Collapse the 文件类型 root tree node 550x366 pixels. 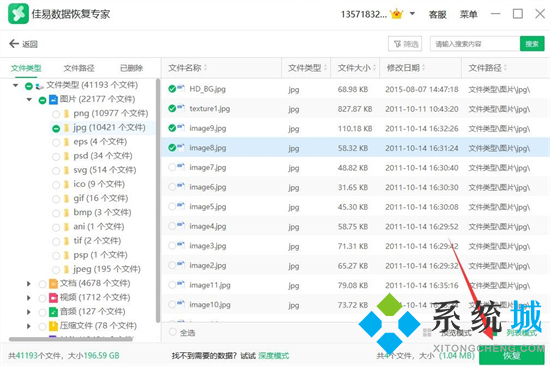pos(15,85)
